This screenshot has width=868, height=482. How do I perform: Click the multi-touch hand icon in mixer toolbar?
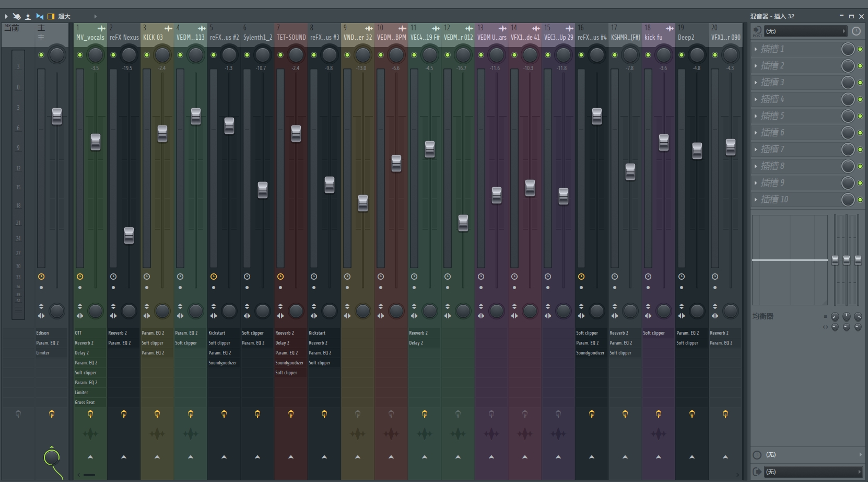(x=17, y=16)
